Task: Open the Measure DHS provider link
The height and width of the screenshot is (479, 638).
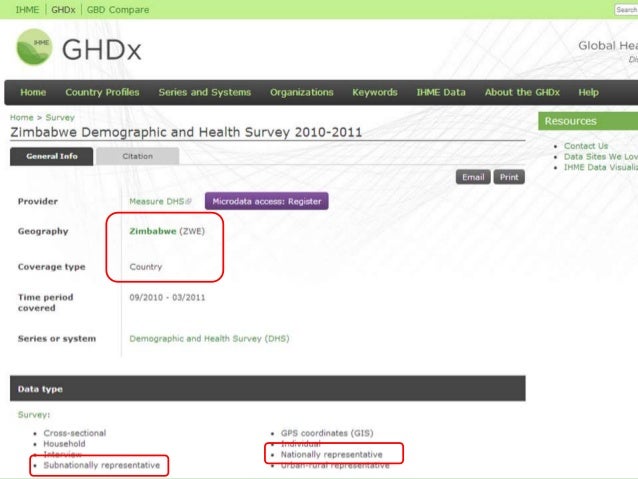Action: [157, 201]
